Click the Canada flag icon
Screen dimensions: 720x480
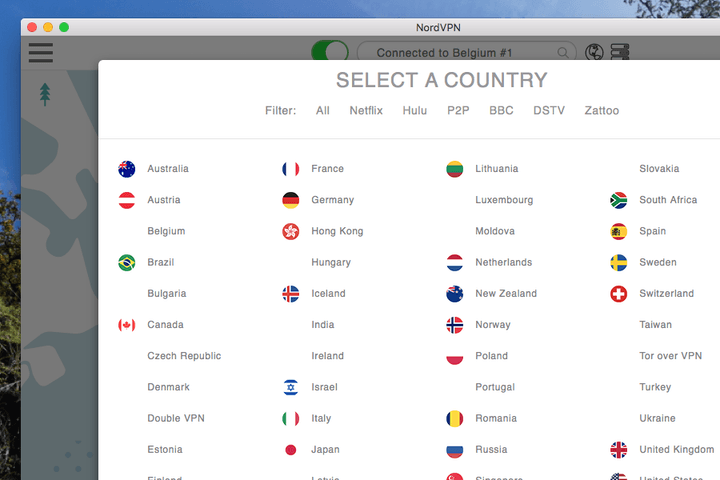tap(127, 325)
